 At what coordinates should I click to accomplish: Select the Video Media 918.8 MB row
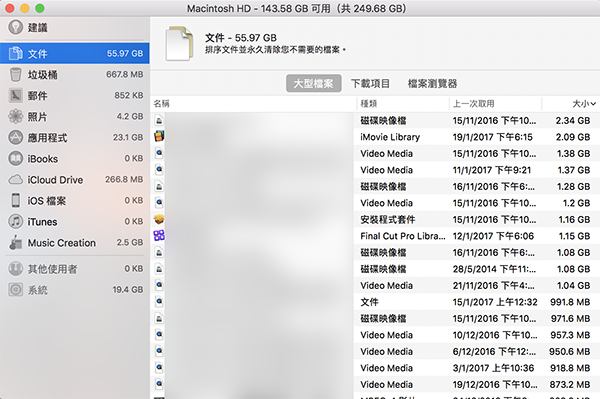point(375,368)
